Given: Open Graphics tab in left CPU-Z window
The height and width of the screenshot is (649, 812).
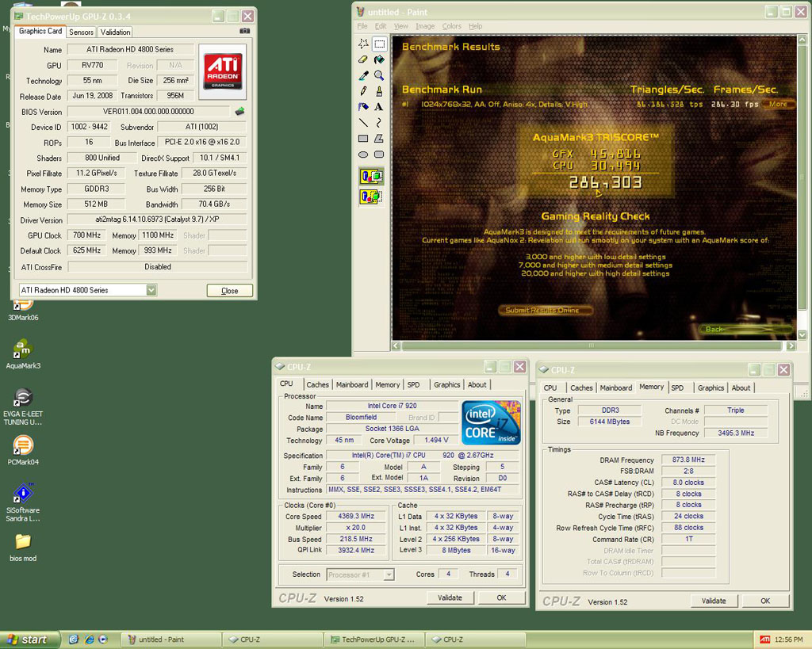Looking at the screenshot, I should [447, 384].
